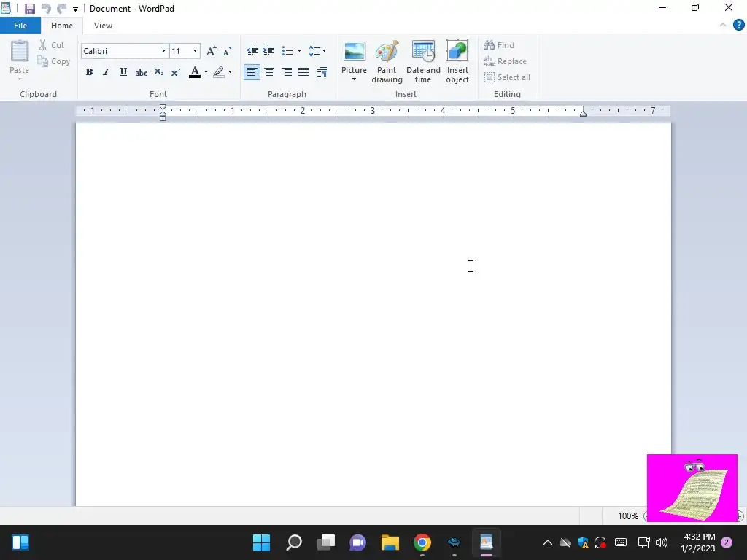Select Center text alignment
This screenshot has height=560, width=747.
point(269,72)
